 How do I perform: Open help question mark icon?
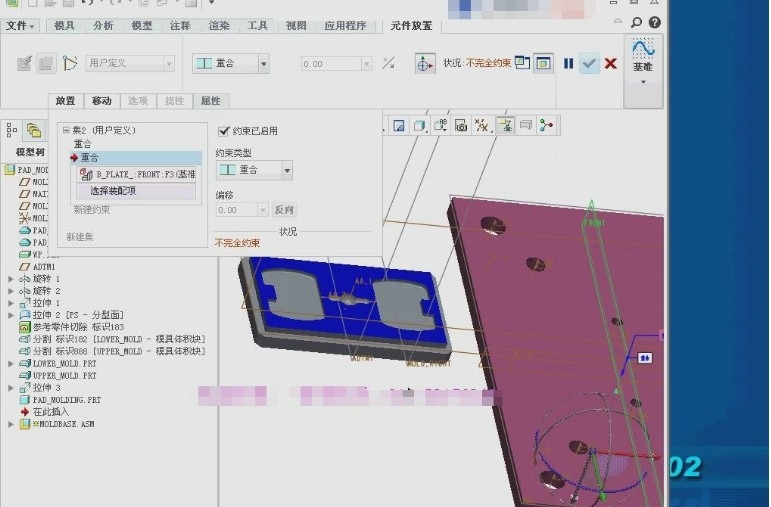[654, 22]
